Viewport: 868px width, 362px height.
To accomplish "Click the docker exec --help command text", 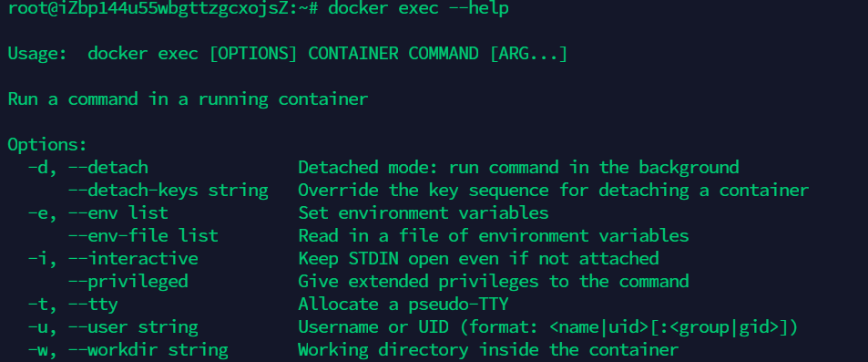I will [418, 8].
